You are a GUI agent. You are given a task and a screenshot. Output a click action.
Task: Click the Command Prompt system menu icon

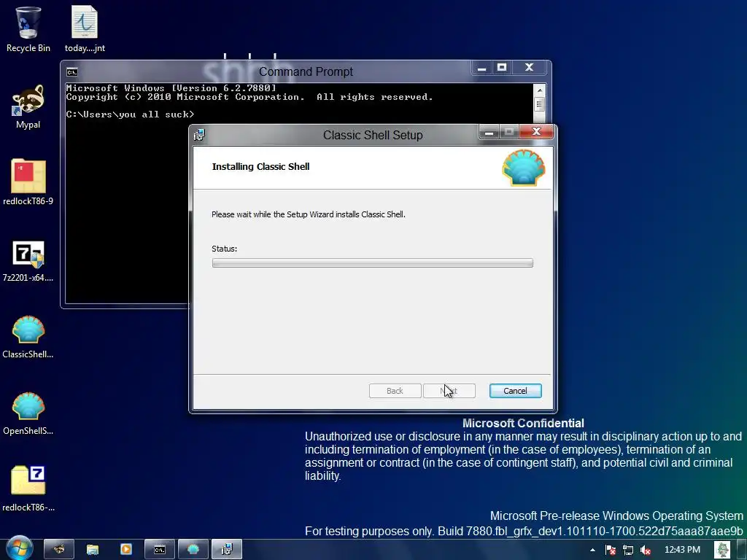pos(72,72)
